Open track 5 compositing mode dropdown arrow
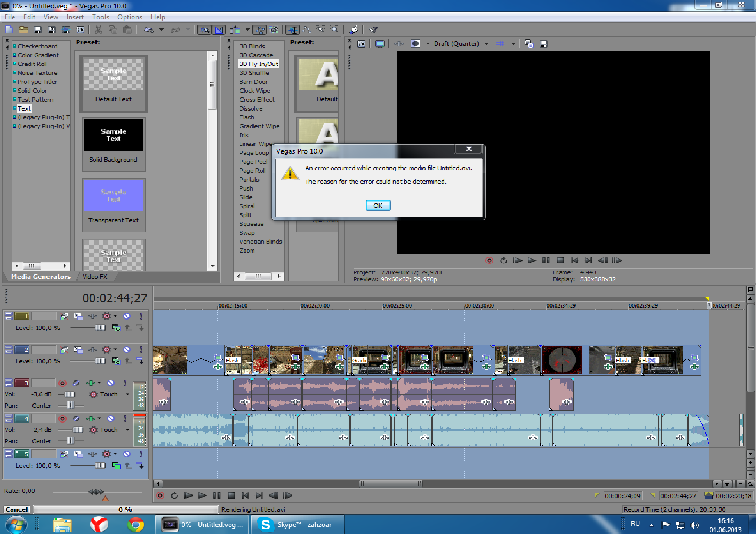Screen dimensions: 756x534 (115, 454)
